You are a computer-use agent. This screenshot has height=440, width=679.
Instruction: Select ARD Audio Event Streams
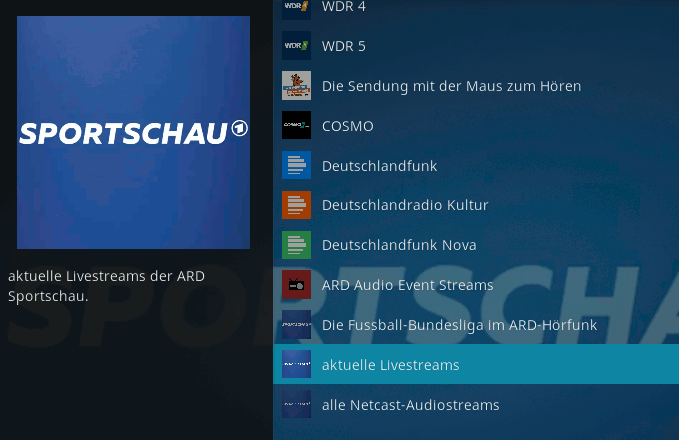(x=476, y=285)
